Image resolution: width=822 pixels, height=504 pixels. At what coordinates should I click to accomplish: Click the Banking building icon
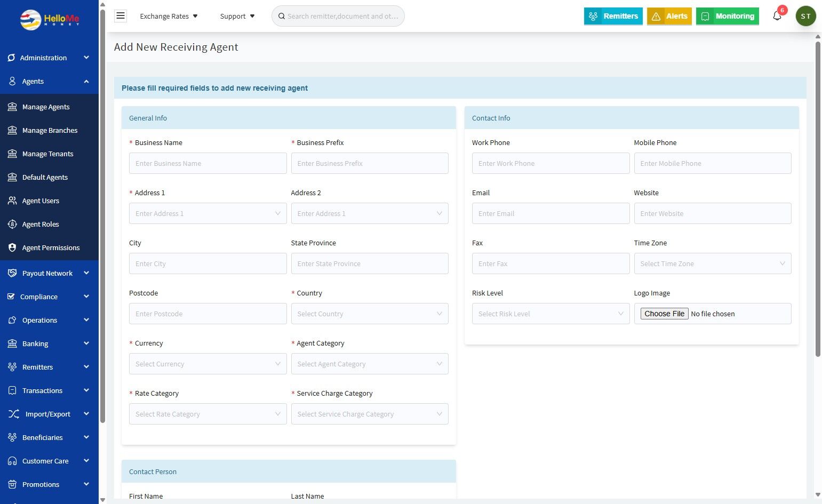coord(12,343)
